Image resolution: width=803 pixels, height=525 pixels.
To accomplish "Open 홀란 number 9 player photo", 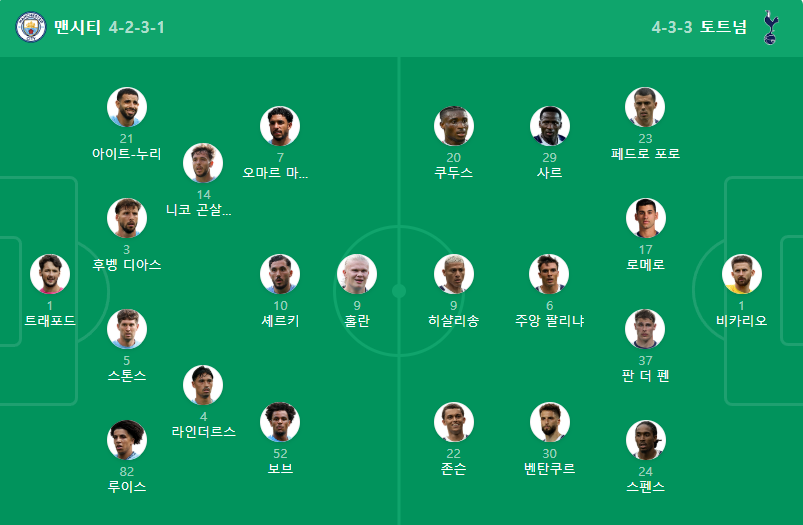I will tap(357, 274).
